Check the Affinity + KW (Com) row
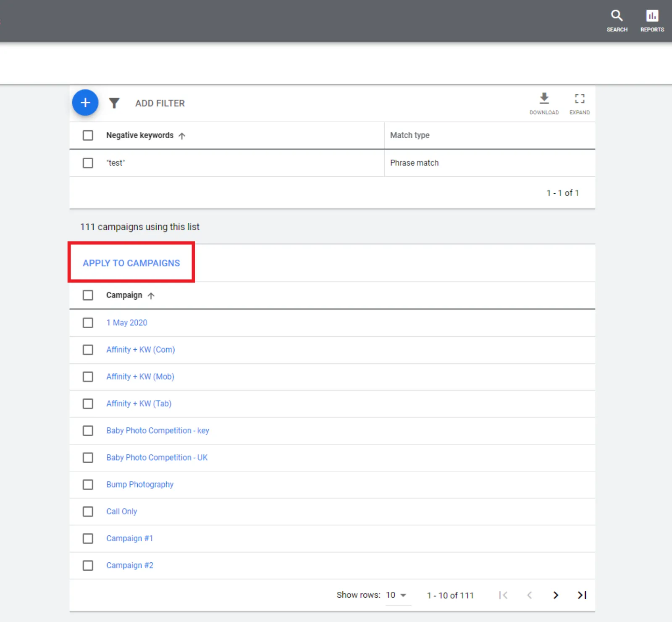The height and width of the screenshot is (622, 672). (88, 350)
